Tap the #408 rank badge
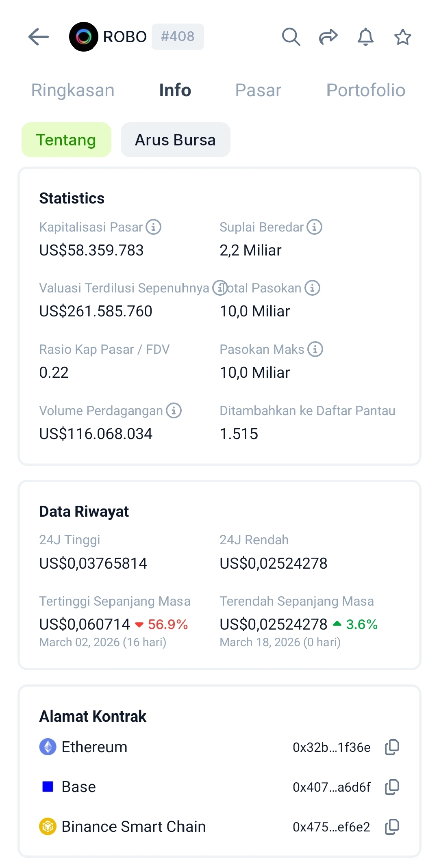Viewport: 439px width, 868px height. pos(178,37)
